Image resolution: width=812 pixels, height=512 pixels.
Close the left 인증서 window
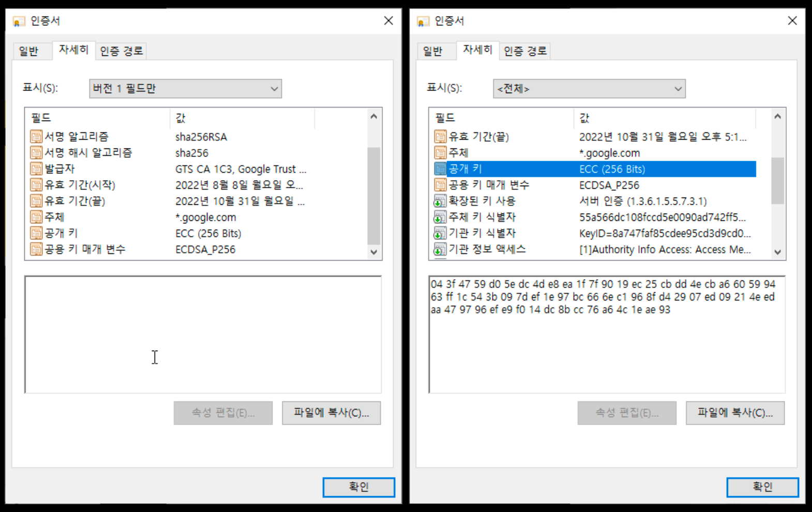[388, 21]
